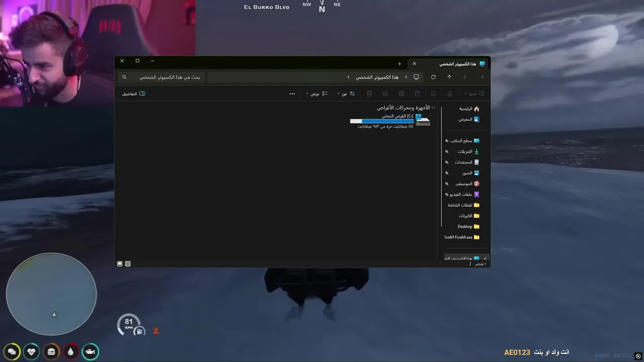
Task: Refresh the This PC folder view
Action: (433, 77)
